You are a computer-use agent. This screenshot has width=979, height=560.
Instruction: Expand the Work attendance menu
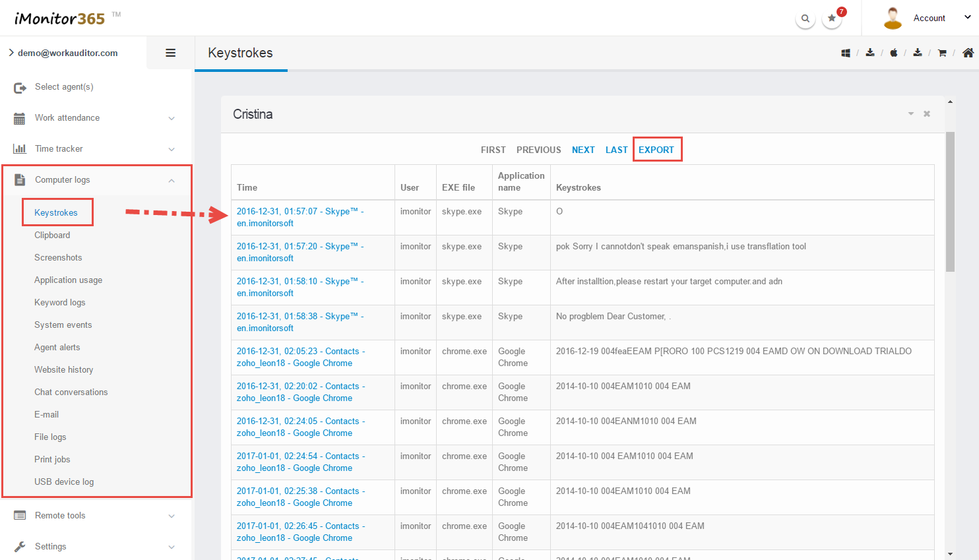(172, 119)
